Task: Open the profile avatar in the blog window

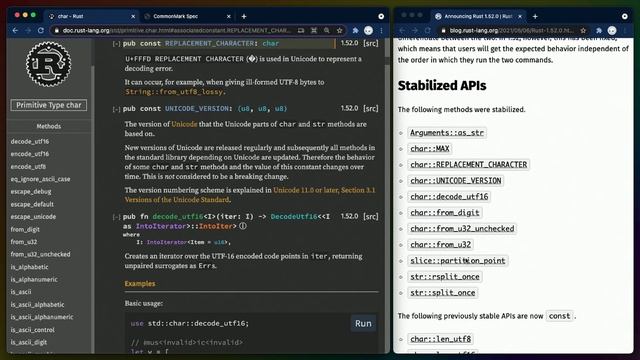Action: (612, 31)
